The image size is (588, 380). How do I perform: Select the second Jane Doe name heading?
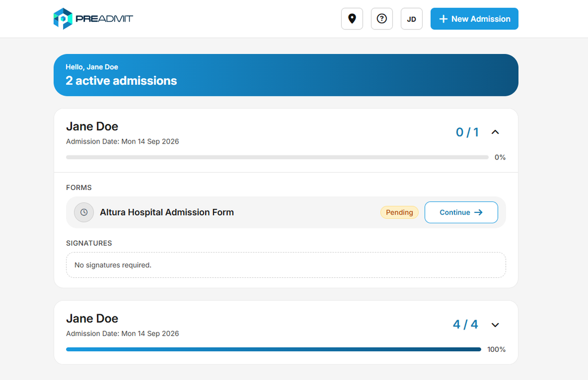(92, 319)
